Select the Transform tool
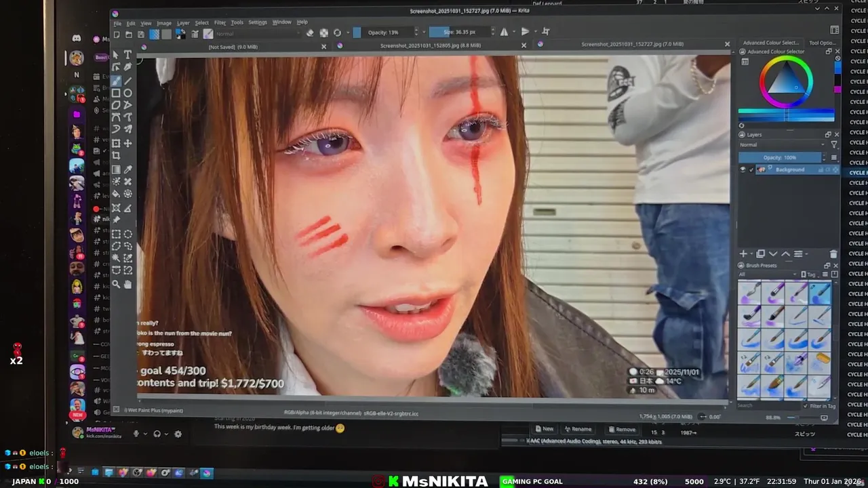 [x=116, y=144]
